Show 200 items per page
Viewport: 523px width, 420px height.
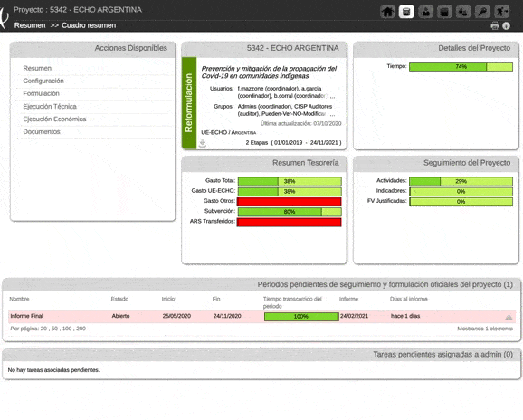(81, 329)
